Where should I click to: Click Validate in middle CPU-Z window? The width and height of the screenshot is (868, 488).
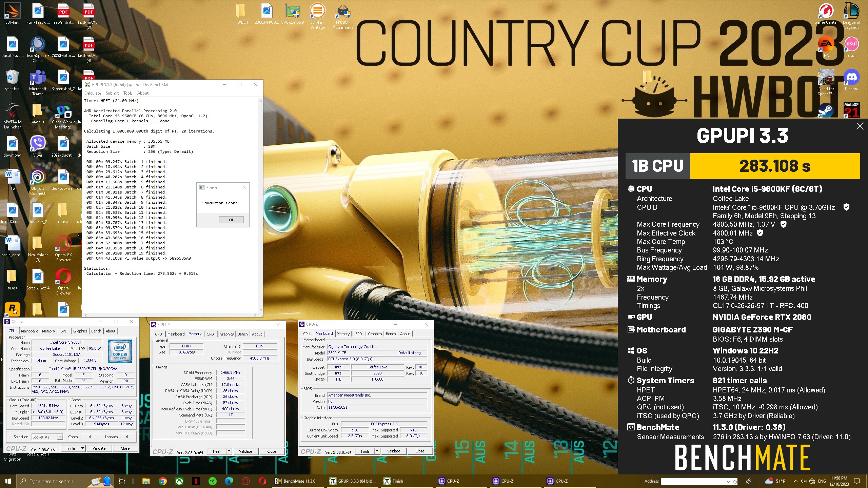coord(245,451)
